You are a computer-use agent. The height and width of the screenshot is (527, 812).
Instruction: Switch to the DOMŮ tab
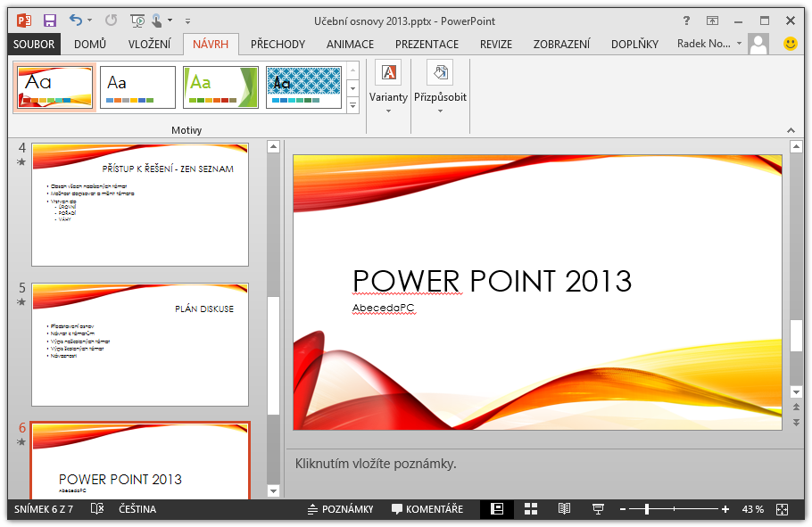pyautogui.click(x=90, y=44)
